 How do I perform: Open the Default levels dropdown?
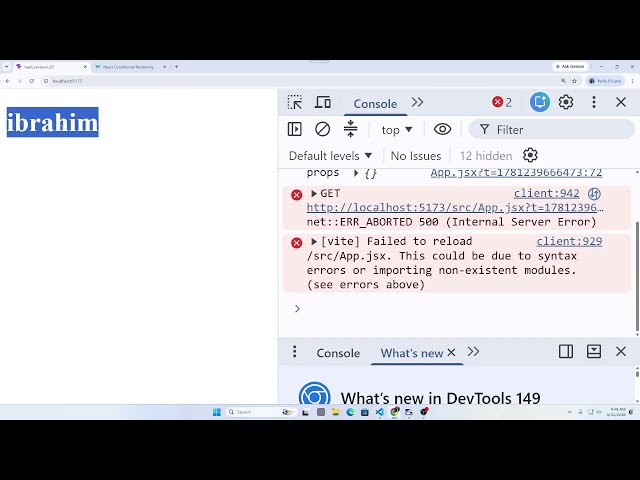330,156
